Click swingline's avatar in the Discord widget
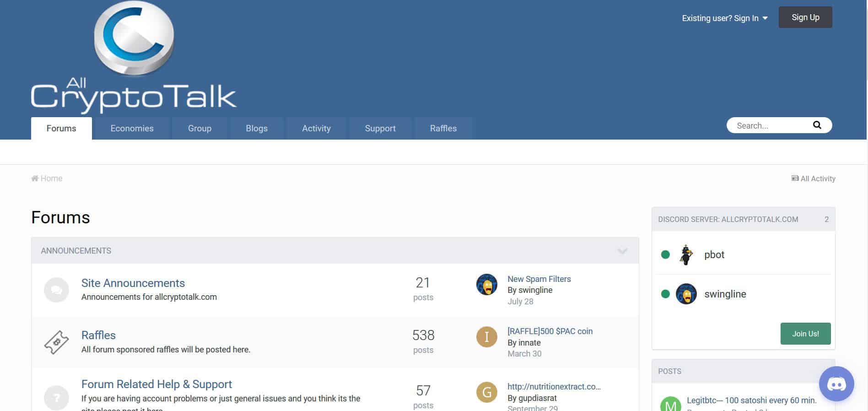 pos(686,294)
